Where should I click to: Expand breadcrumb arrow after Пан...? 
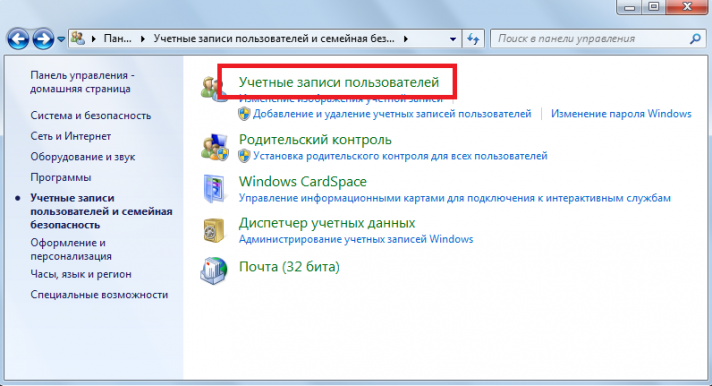[x=143, y=39]
